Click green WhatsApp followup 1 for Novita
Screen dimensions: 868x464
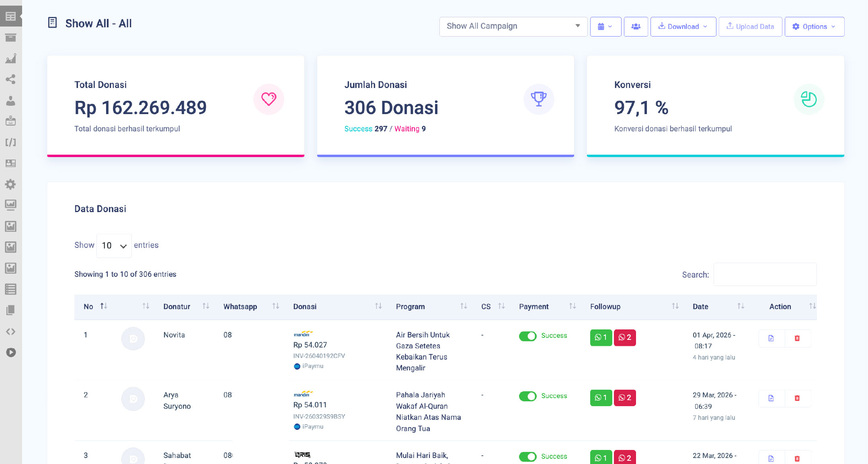pos(601,337)
